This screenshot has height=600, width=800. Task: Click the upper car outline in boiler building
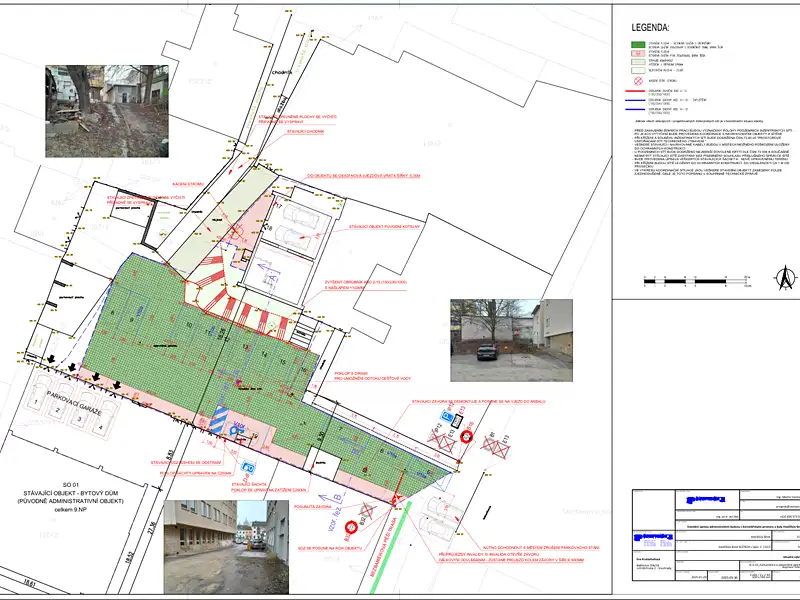301,214
